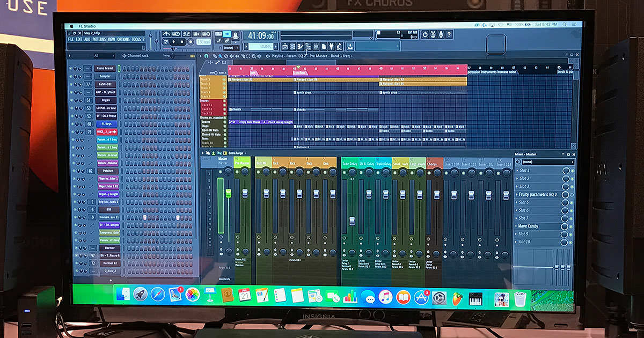Click the FL Keys channel button
644x338 pixels.
pyautogui.click(x=106, y=124)
